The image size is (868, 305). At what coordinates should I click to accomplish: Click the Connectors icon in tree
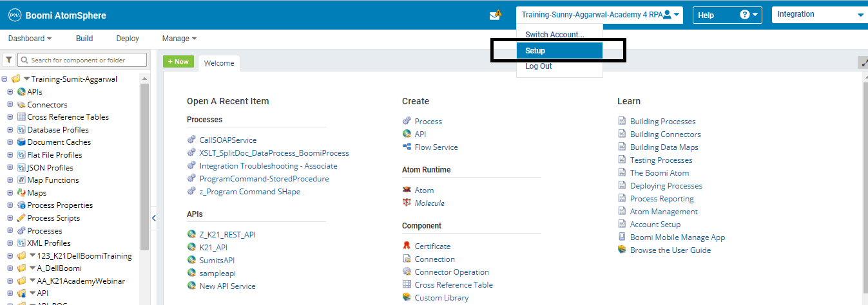[21, 104]
